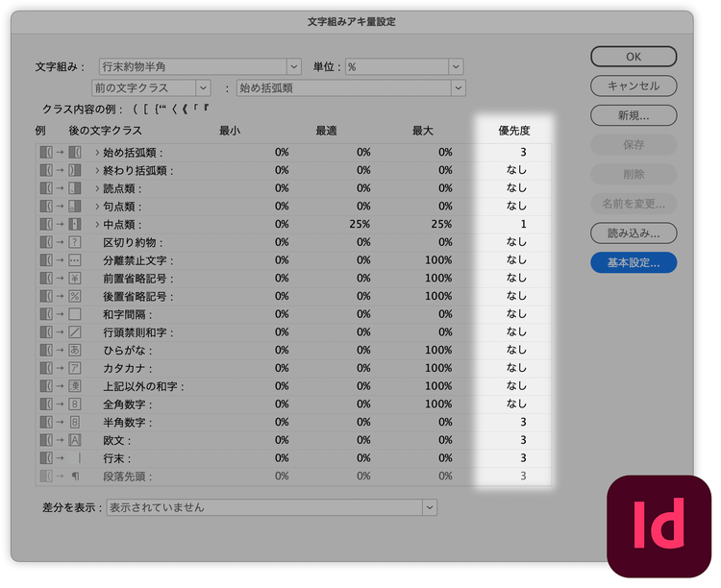Click the 新規... button

click(x=634, y=115)
